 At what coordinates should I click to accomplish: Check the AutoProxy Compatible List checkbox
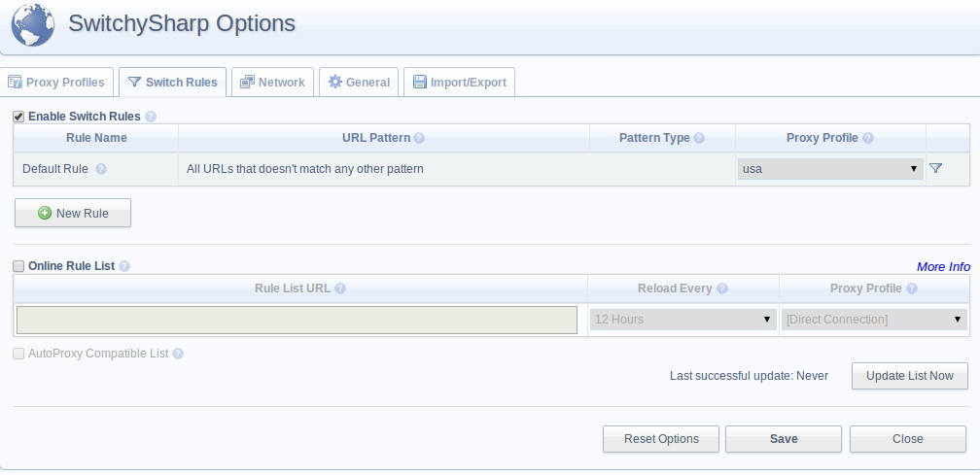[18, 354]
